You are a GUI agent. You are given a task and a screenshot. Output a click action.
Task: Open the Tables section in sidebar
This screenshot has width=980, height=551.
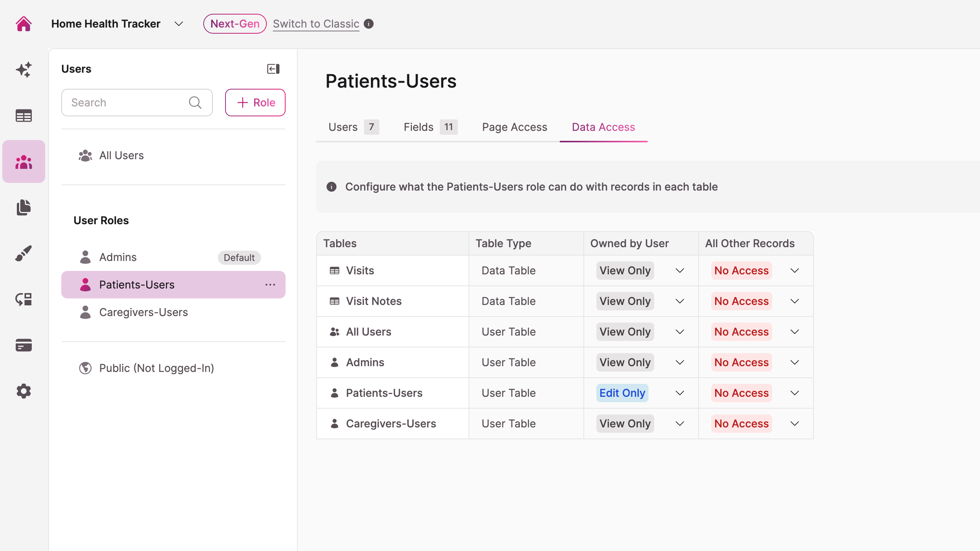[24, 116]
